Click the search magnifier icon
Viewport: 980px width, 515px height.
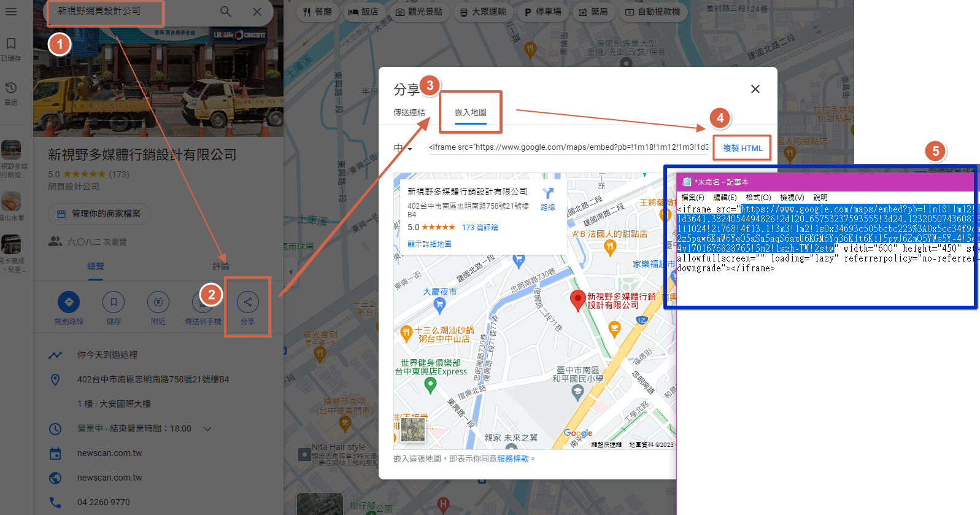(x=226, y=12)
